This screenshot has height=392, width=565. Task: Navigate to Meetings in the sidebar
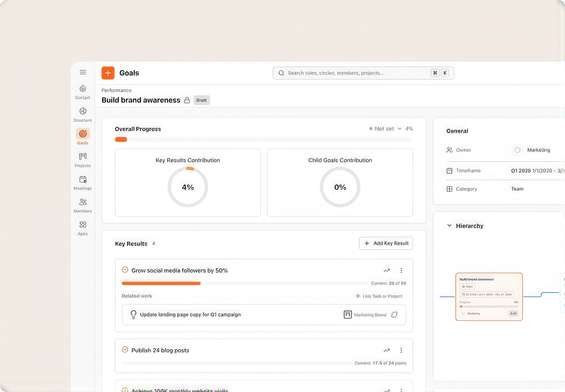pos(83,183)
